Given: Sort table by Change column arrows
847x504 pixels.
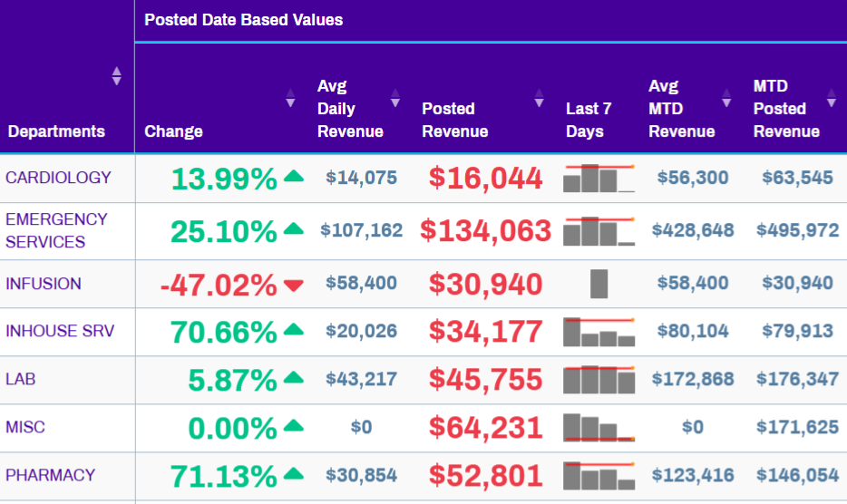Looking at the screenshot, I should pos(290,99).
